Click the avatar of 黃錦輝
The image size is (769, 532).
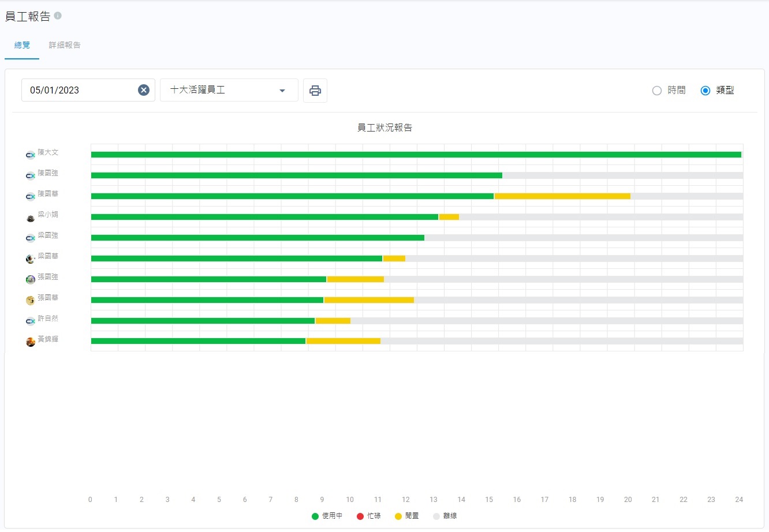[31, 342]
